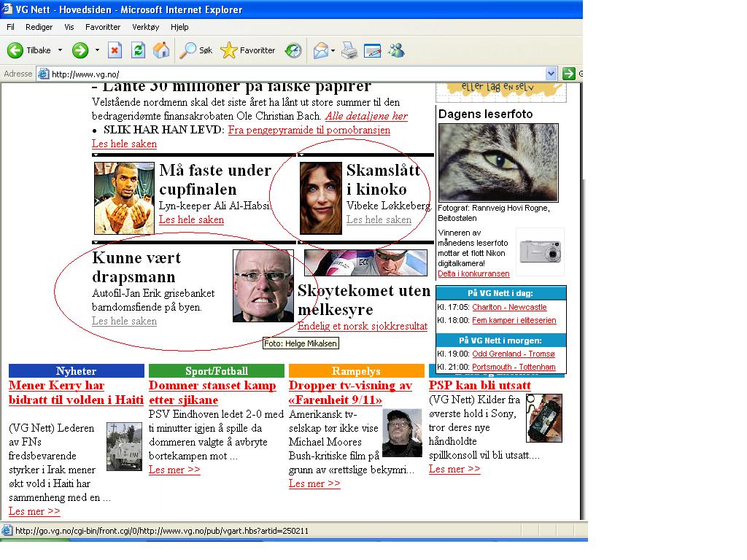Click the page icon in the address bar
The width and height of the screenshot is (747, 560).
(43, 74)
